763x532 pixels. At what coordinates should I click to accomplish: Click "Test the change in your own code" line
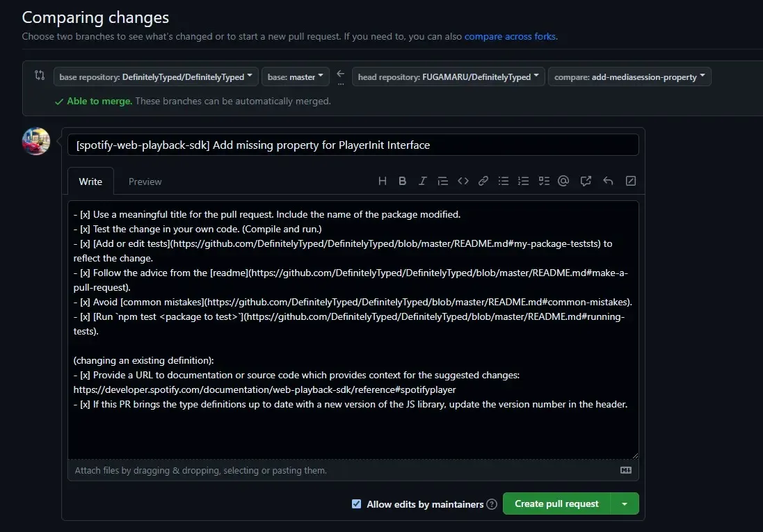[x=198, y=229]
